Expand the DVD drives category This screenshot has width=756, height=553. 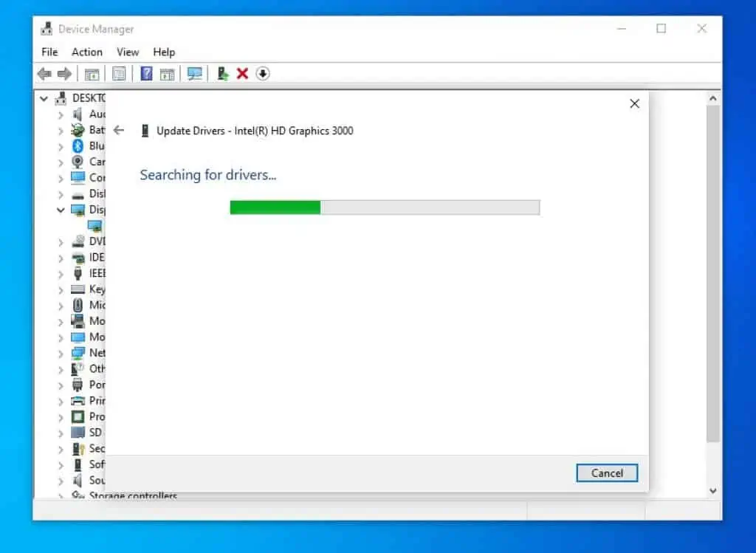[61, 242]
